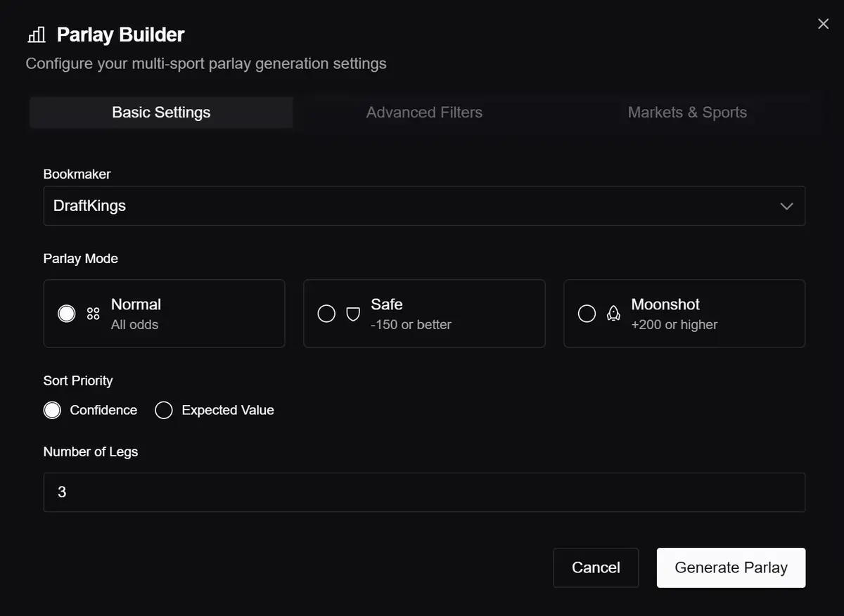Click the Cancel button
Viewport: 844px width, 616px height.
coord(596,567)
